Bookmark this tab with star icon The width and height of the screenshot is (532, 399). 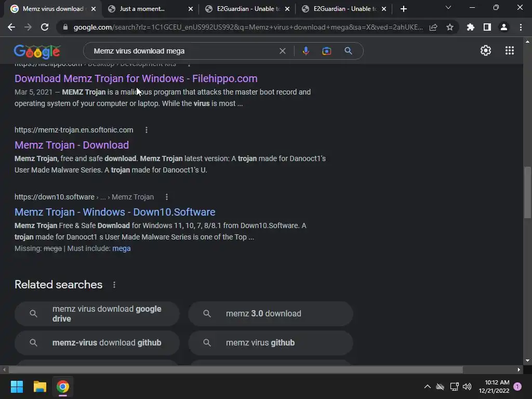coord(450,27)
